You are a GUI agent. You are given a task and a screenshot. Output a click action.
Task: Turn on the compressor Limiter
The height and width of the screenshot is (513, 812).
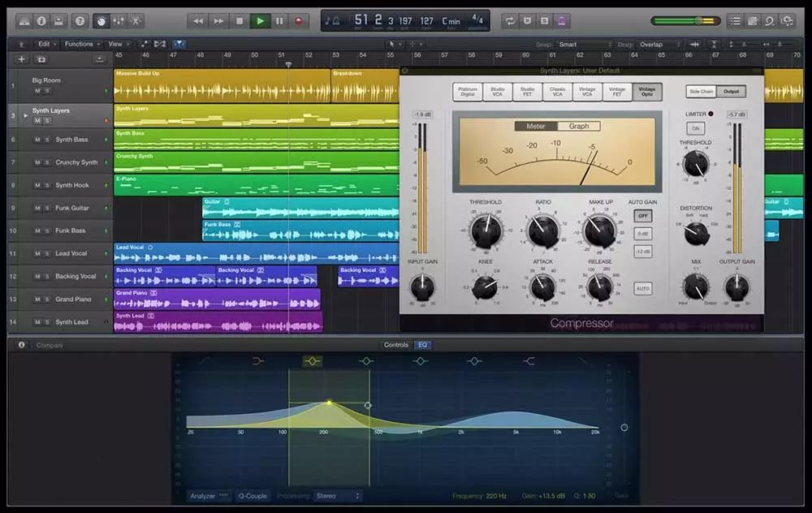696,128
